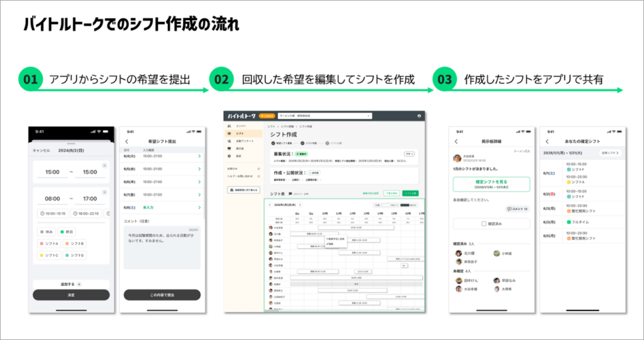The width and height of the screenshot is (644, 340).
Task: Click the コメント 12 chip
Action: pyautogui.click(x=517, y=209)
